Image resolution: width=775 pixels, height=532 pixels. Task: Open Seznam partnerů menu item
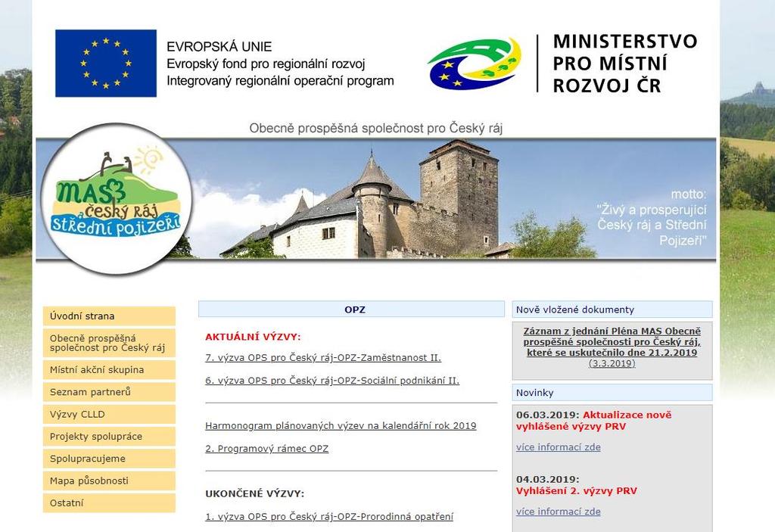click(109, 392)
